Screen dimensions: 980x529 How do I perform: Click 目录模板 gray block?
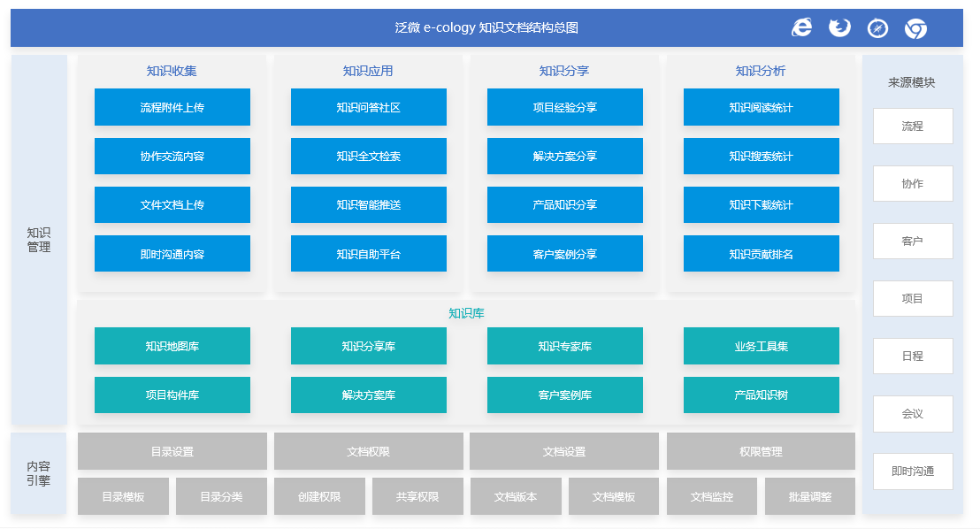click(123, 496)
